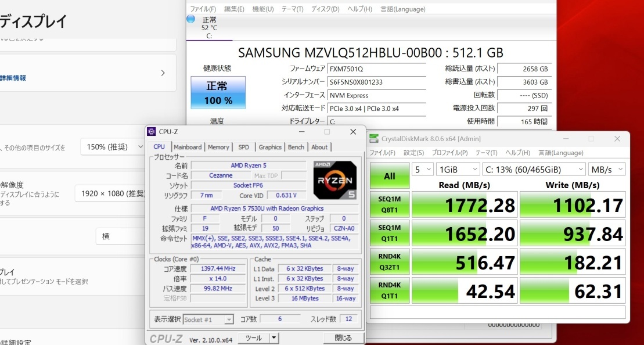Run the RND4K Q1T1 test
The image size is (644, 345).
[389, 290]
